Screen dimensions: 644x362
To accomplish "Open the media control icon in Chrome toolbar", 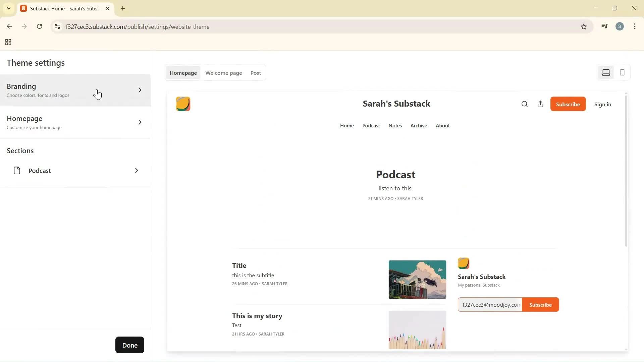I will 604,26.
